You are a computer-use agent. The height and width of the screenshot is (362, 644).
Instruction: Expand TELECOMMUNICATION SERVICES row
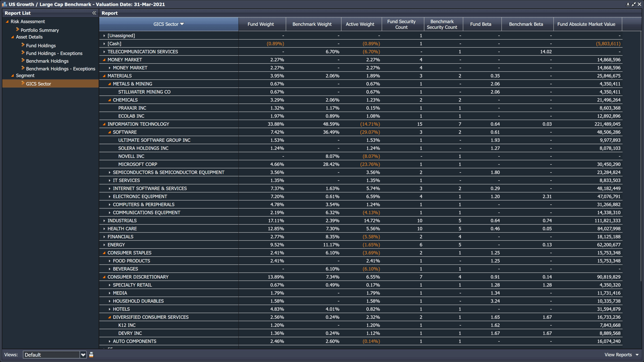click(104, 52)
